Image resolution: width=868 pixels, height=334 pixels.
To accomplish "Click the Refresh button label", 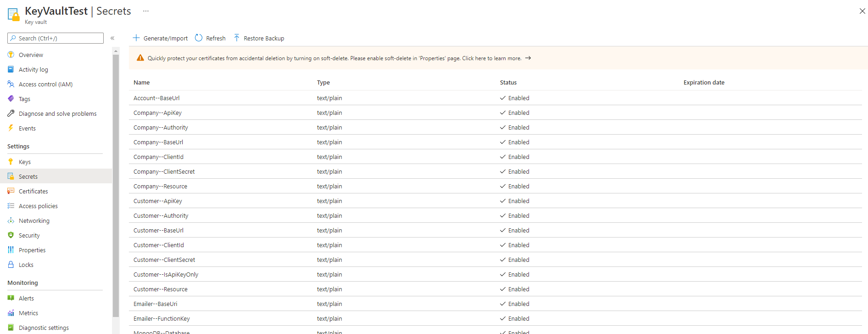I will [216, 38].
